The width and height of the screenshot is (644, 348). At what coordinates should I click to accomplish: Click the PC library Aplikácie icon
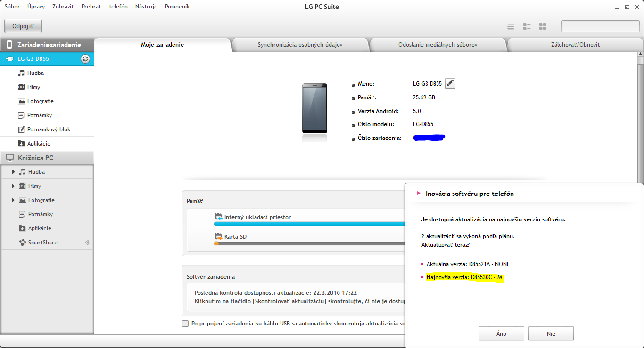click(x=22, y=228)
